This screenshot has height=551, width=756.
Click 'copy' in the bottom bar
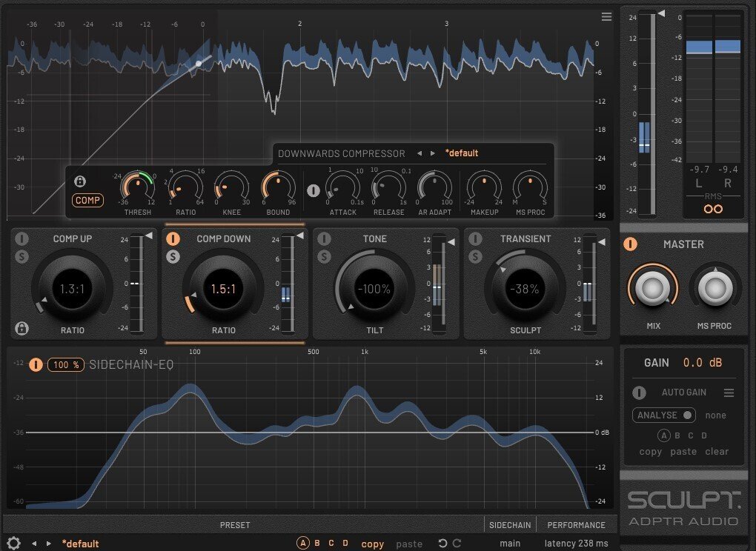373,544
